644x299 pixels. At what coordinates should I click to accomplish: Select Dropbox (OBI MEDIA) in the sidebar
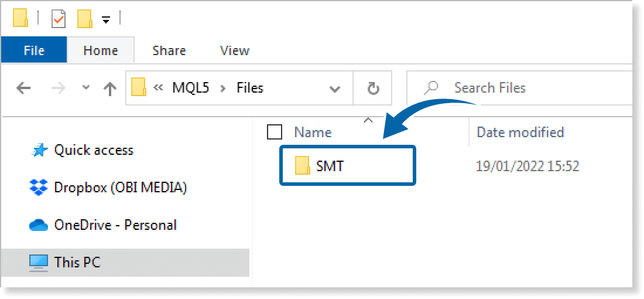coord(120,188)
